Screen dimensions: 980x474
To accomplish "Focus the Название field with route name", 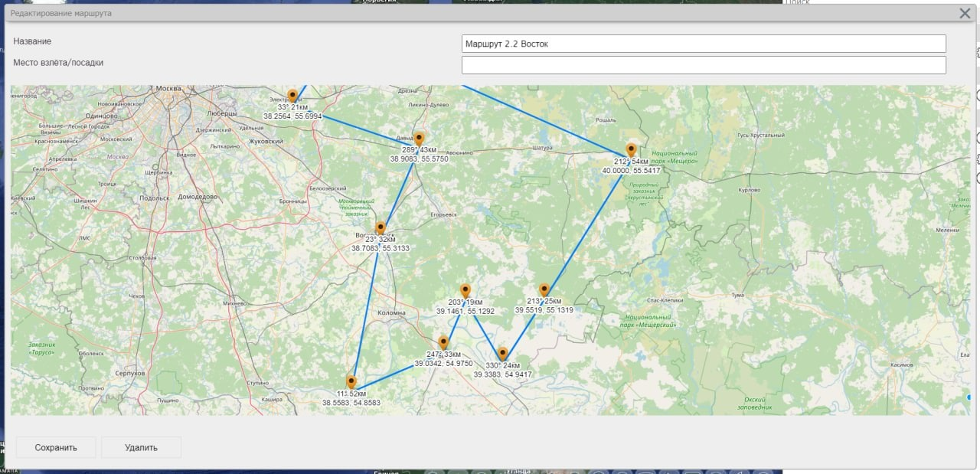I will coord(704,44).
